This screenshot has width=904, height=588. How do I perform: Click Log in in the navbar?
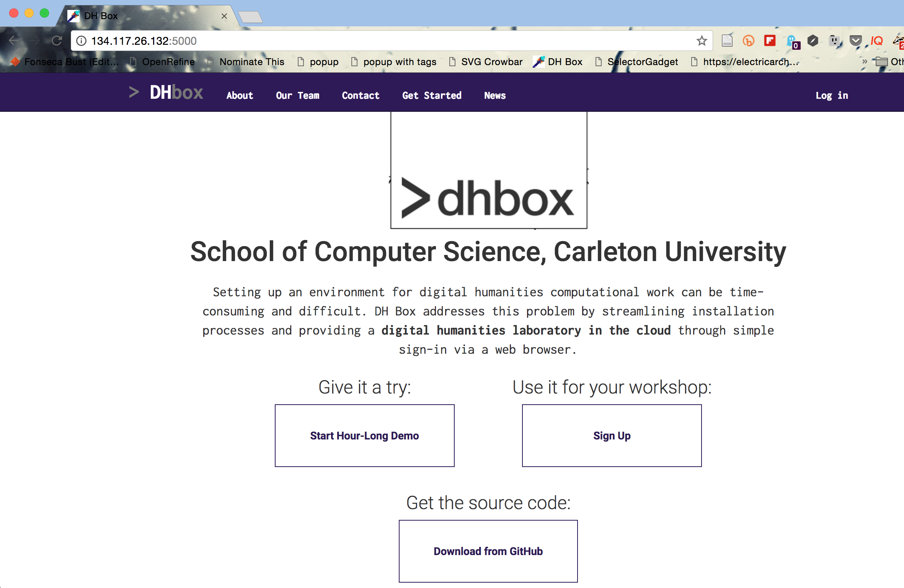(832, 95)
